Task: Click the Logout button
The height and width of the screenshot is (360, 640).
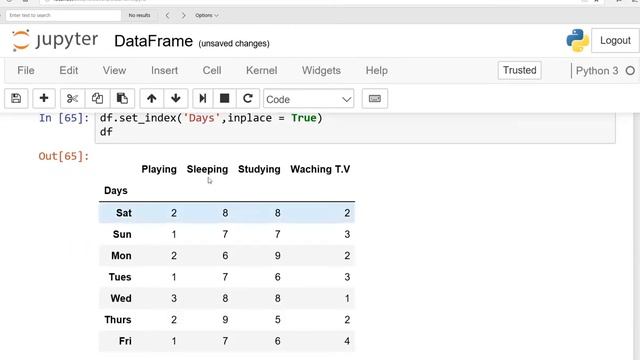Action: 615,40
